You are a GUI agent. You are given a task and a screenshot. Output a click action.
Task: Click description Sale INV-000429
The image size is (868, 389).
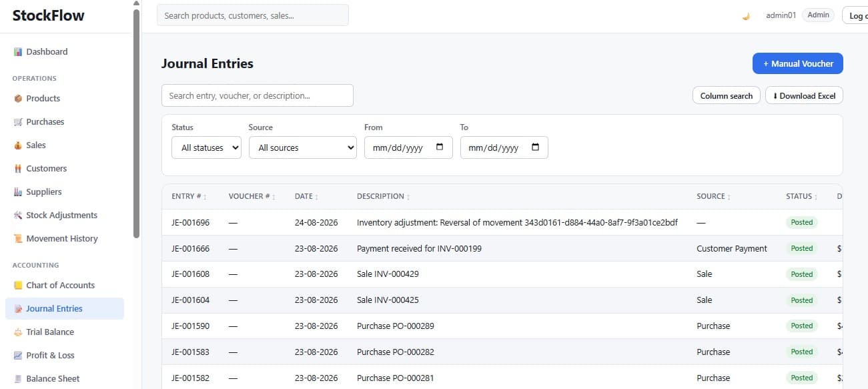tap(388, 274)
